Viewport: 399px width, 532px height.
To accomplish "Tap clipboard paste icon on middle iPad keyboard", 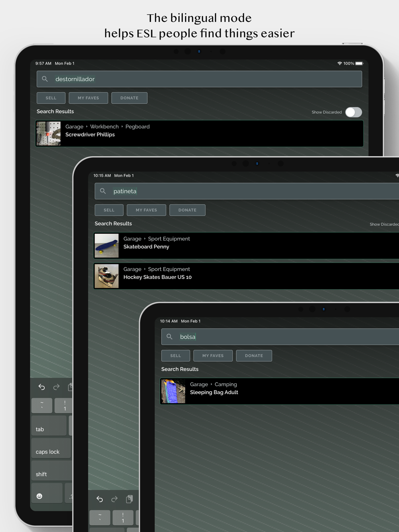I will pyautogui.click(x=129, y=499).
